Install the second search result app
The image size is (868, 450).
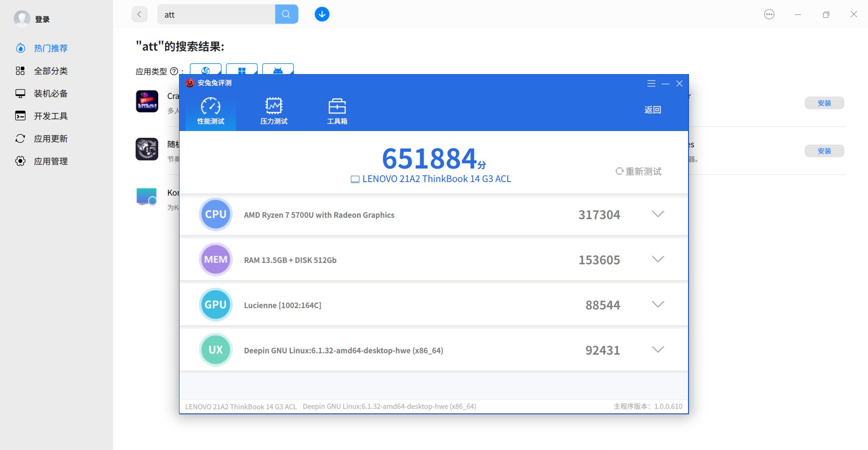coord(824,151)
